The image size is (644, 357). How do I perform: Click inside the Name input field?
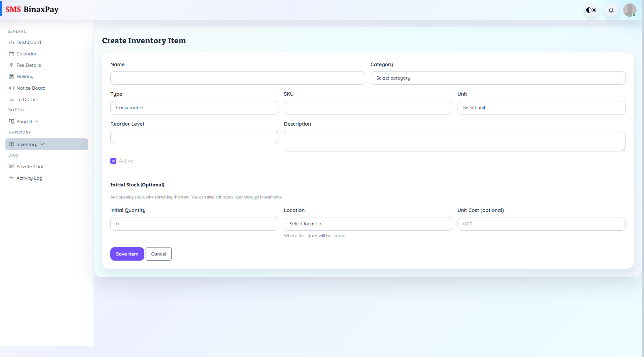pyautogui.click(x=237, y=78)
